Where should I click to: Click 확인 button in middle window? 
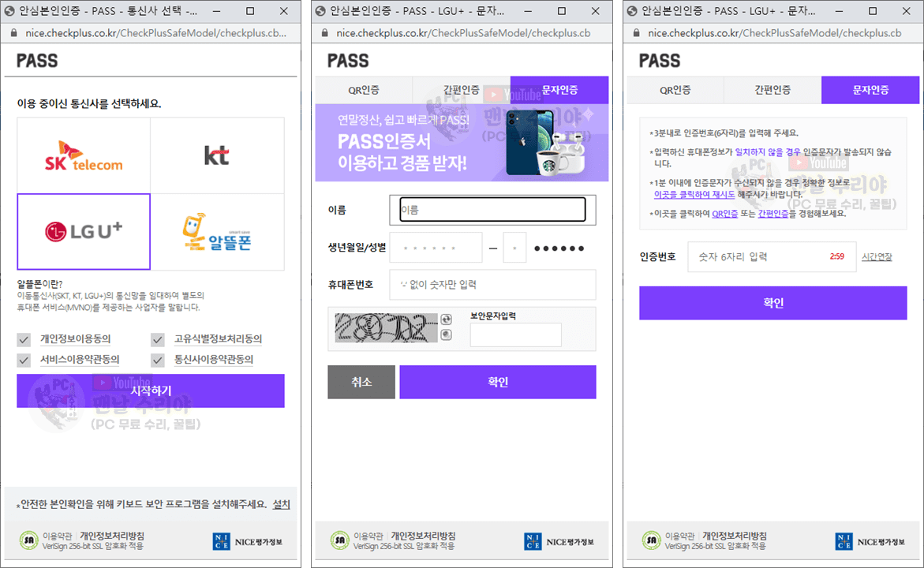pos(498,382)
